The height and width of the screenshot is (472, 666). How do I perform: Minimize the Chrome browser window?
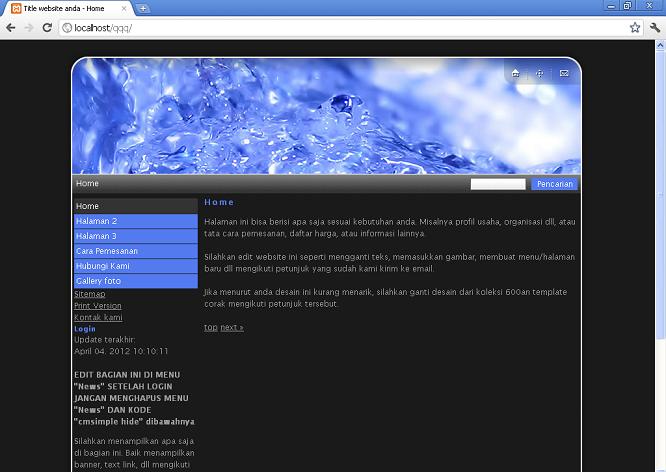click(x=611, y=6)
